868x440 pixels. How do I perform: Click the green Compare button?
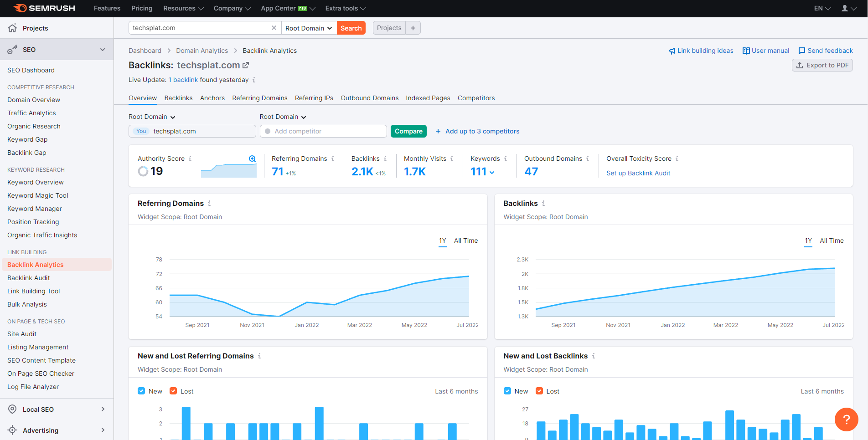click(408, 131)
